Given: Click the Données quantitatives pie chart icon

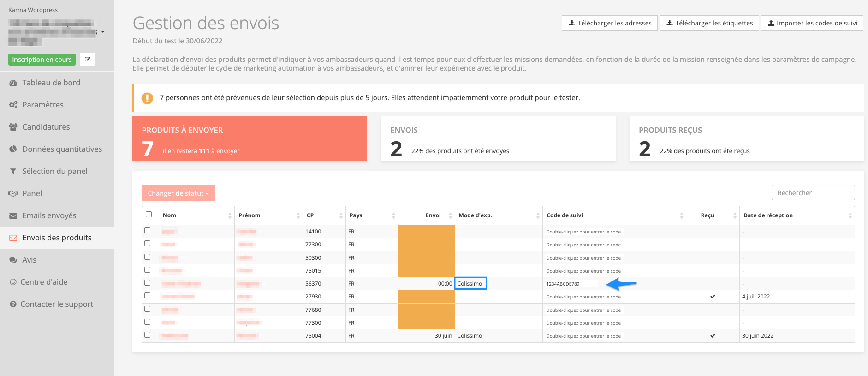Looking at the screenshot, I should (x=13, y=149).
